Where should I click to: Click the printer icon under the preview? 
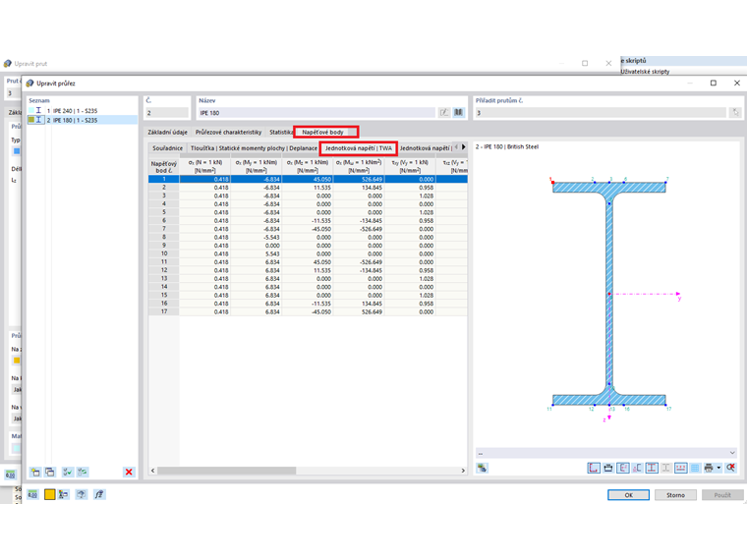pos(709,468)
